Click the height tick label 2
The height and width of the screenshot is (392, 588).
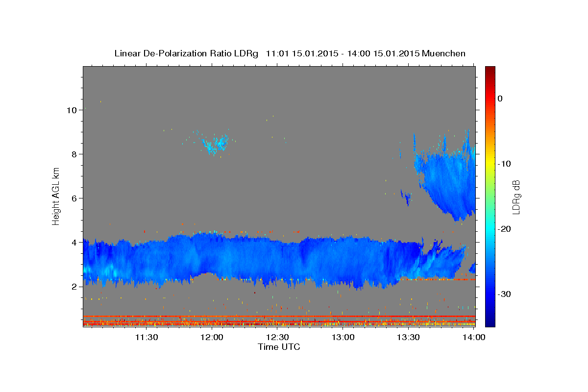[x=74, y=287]
